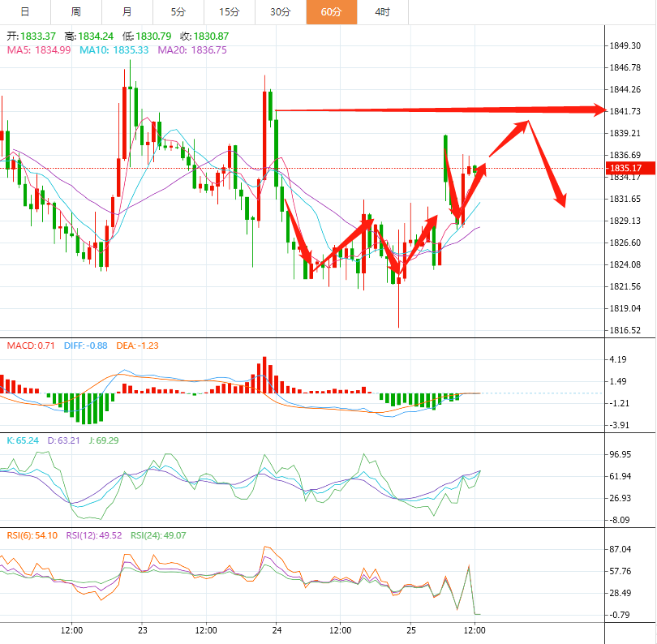Select the 4时 timeframe tab
The width and height of the screenshot is (657, 644).
click(383, 11)
